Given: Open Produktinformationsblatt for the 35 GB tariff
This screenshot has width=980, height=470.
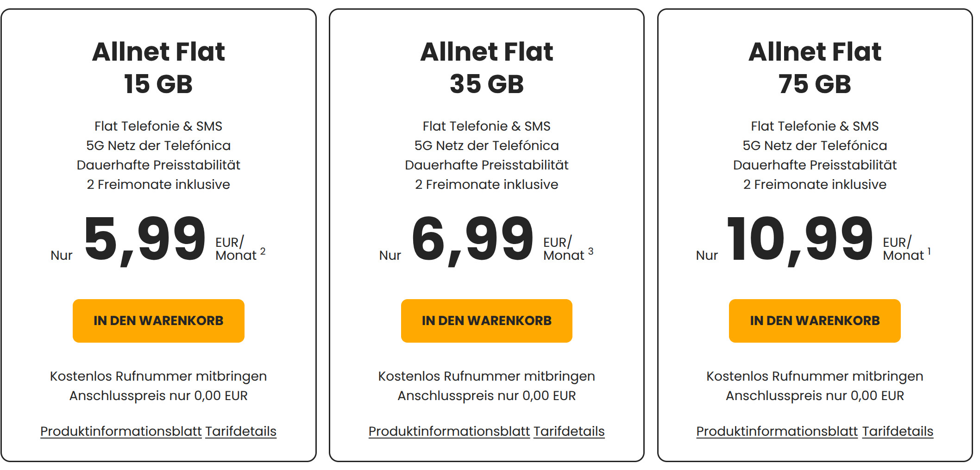Looking at the screenshot, I should [449, 431].
